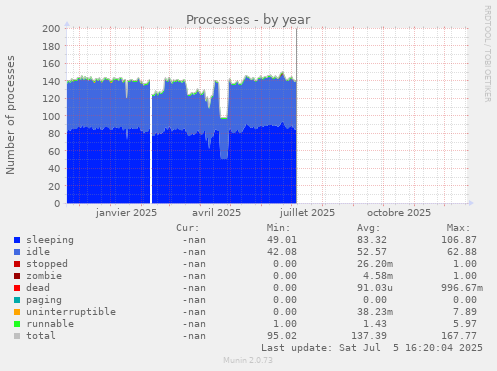Click the runnable legend color swatch

pyautogui.click(x=17, y=324)
